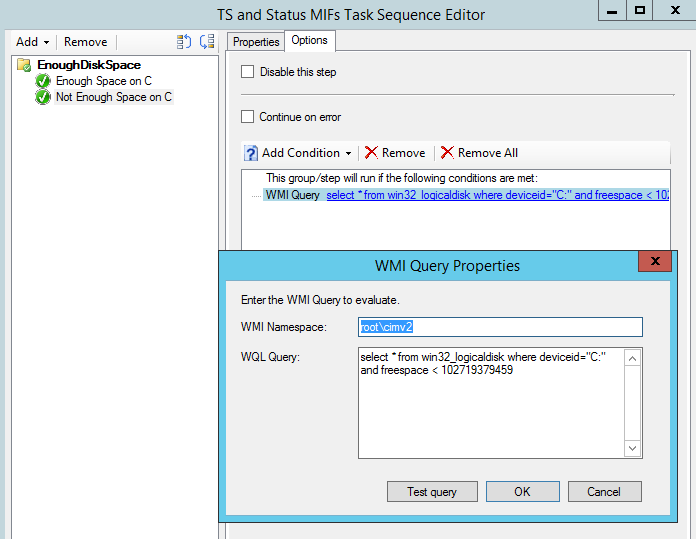Open the WMI Query condition link
The image size is (696, 539).
496,195
